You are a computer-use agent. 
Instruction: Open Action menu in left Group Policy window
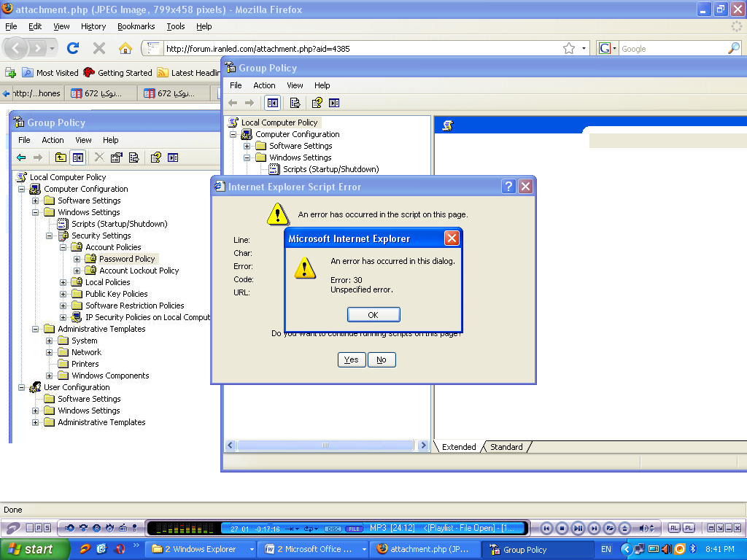pos(53,140)
